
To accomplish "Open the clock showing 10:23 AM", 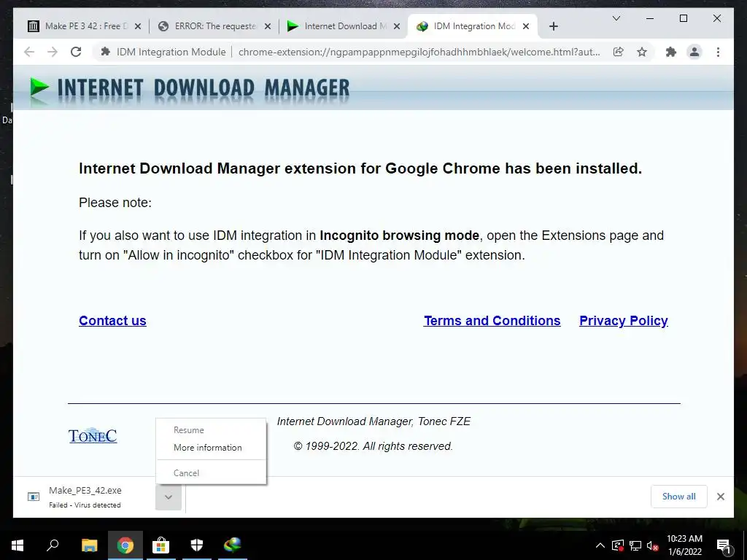I will 684,545.
